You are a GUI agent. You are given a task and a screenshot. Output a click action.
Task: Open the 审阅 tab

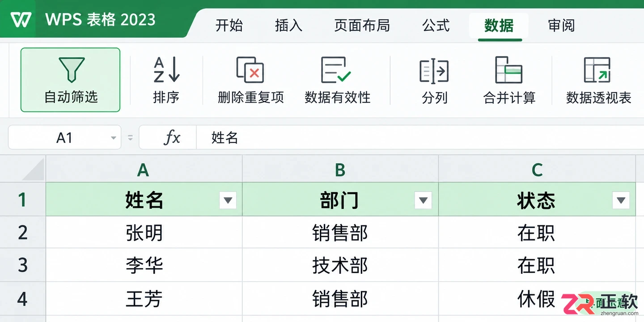(561, 25)
